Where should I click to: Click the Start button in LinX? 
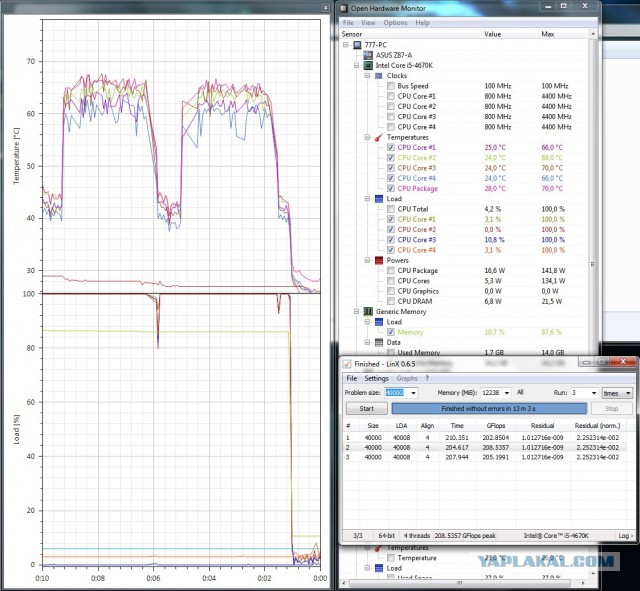pyautogui.click(x=367, y=409)
